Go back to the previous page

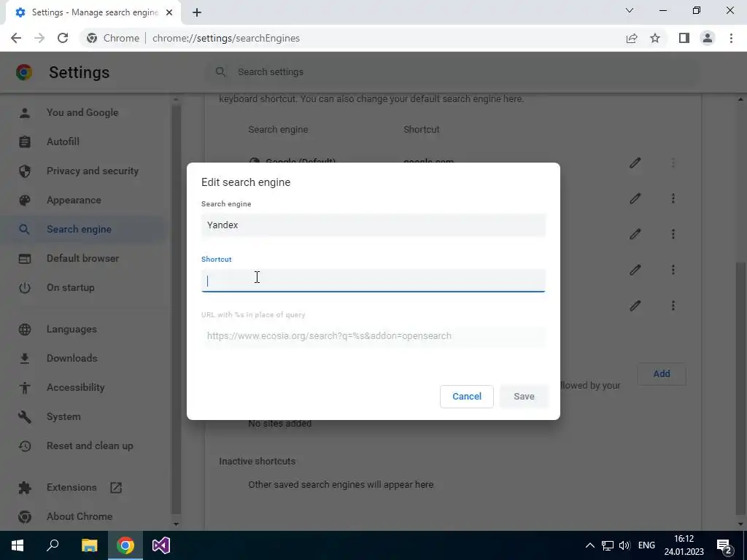pyautogui.click(x=16, y=38)
